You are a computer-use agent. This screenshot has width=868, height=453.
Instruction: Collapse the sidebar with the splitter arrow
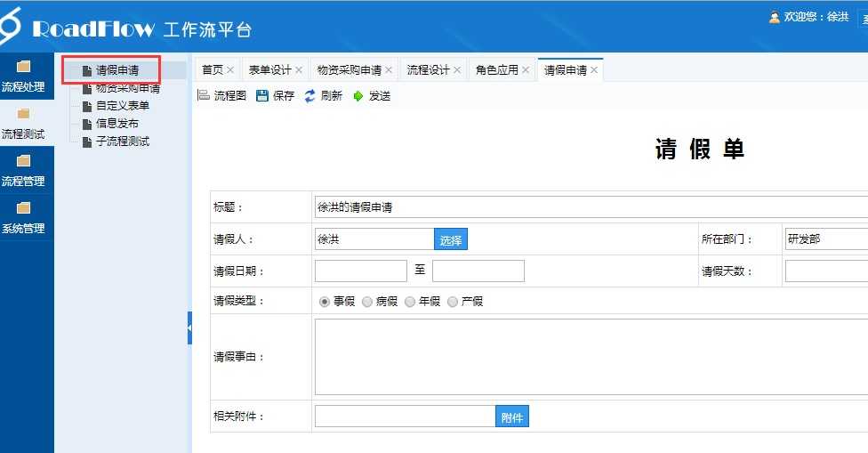(x=189, y=328)
